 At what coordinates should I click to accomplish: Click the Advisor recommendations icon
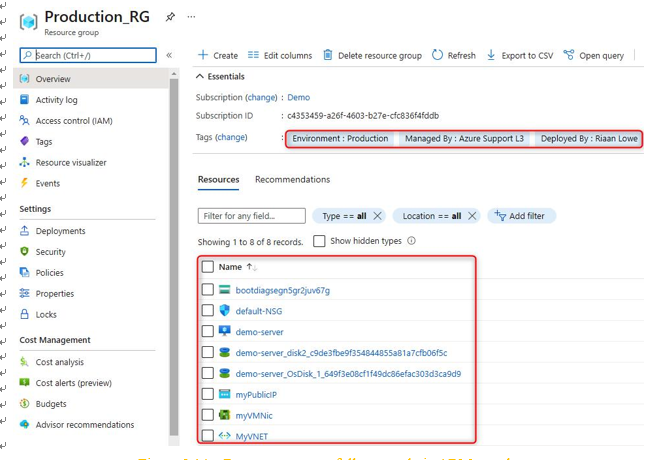click(24, 424)
